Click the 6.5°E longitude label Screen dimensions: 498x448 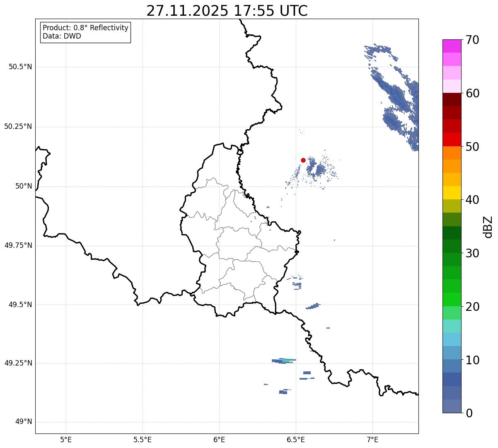296,439
